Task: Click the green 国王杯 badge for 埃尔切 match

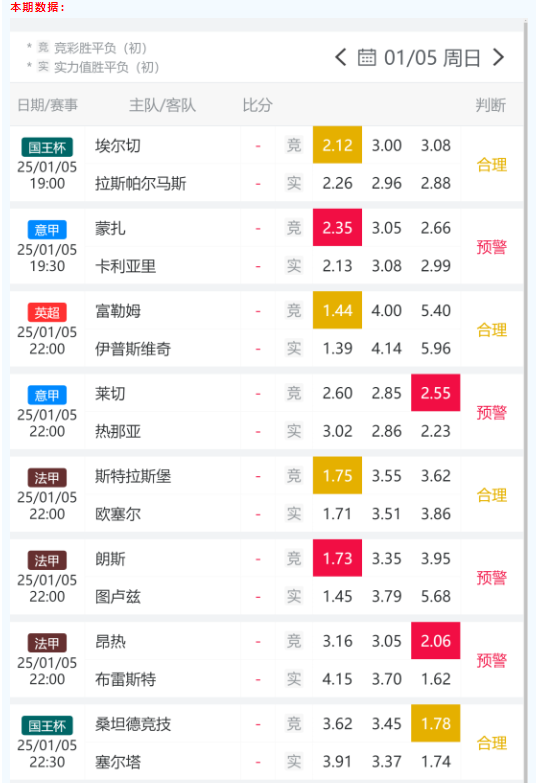Action: pos(47,147)
